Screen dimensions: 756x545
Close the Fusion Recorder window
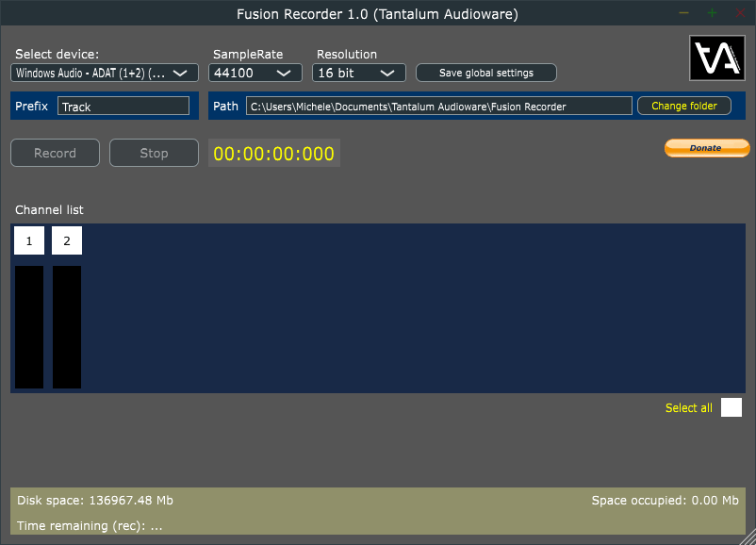(x=741, y=13)
